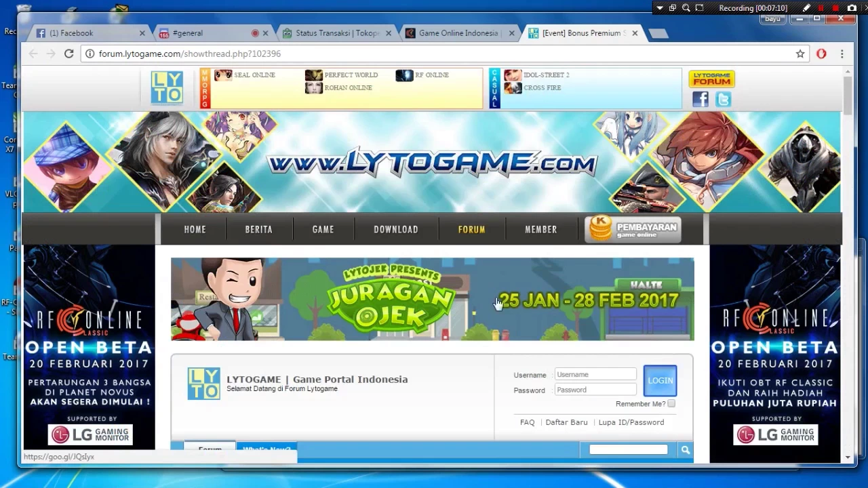Click the LYTO logo in the top bar

pyautogui.click(x=167, y=88)
